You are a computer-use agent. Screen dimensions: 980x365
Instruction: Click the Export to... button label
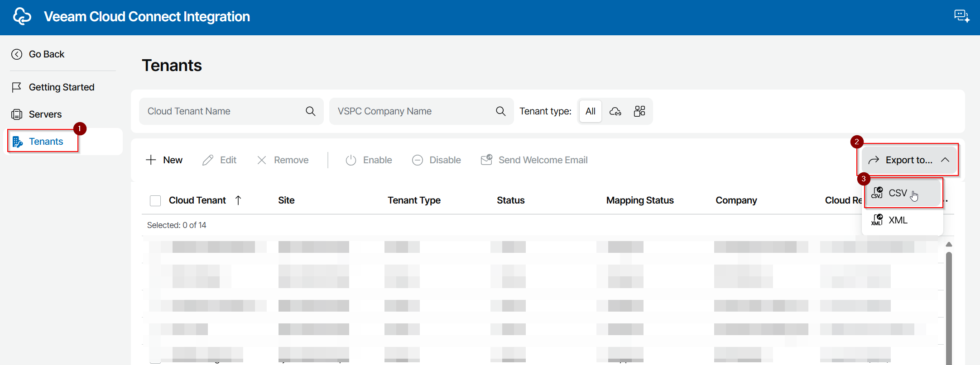(x=909, y=160)
